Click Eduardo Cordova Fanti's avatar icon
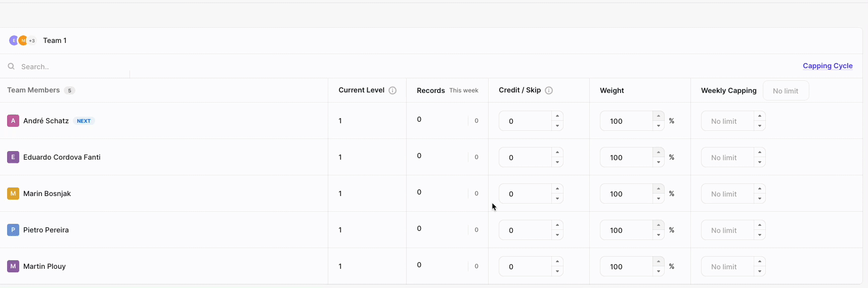Image resolution: width=868 pixels, height=288 pixels. point(13,157)
